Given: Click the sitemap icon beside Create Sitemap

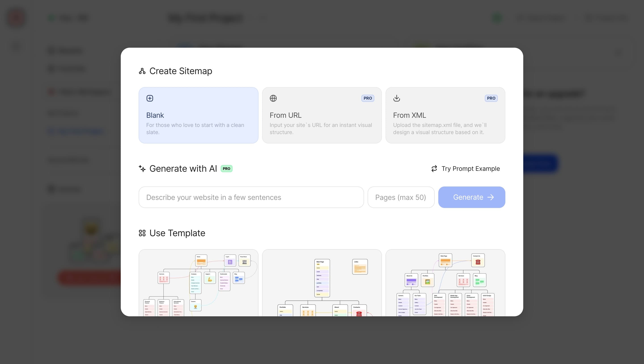Looking at the screenshot, I should tap(142, 71).
